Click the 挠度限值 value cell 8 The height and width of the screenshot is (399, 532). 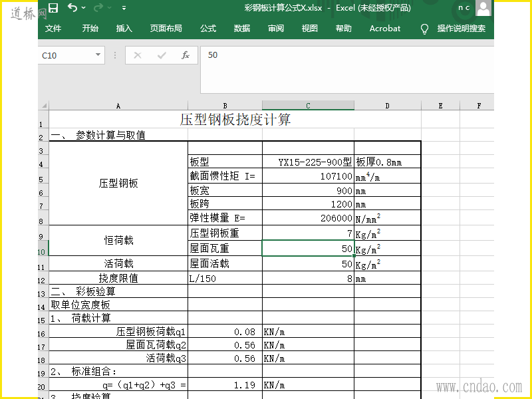pos(308,278)
